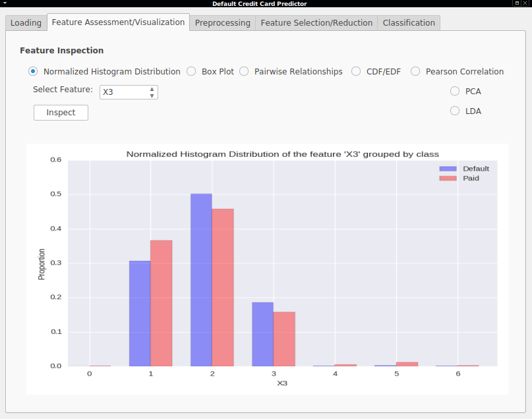Click the up arrow of feature selector

click(152, 89)
